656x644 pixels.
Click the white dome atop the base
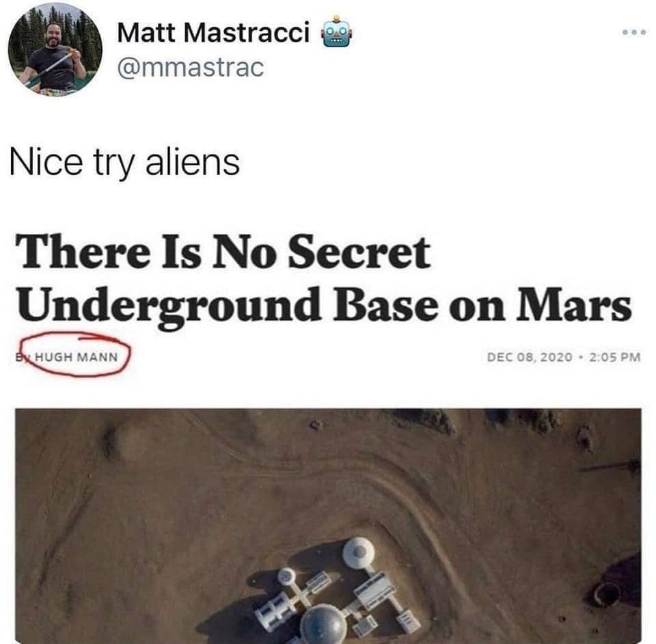click(x=359, y=552)
